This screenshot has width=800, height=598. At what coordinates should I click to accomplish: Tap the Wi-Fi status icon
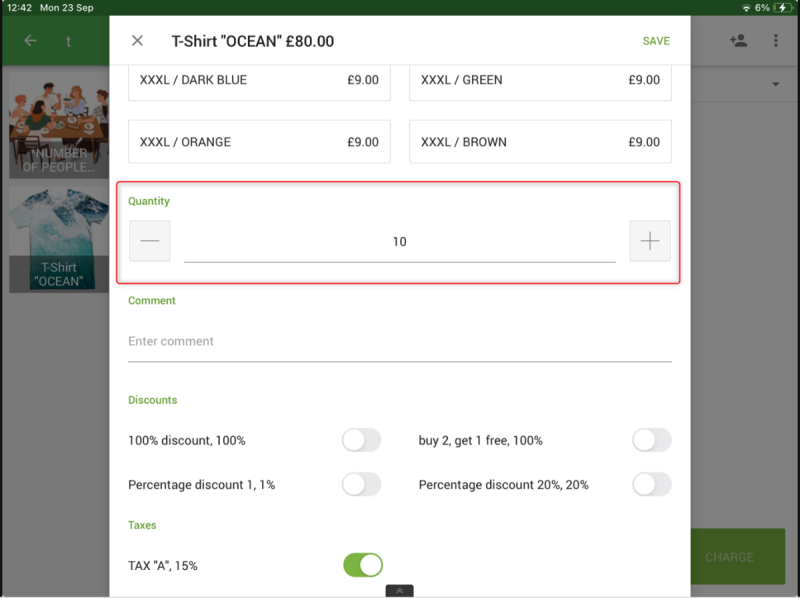click(746, 7)
